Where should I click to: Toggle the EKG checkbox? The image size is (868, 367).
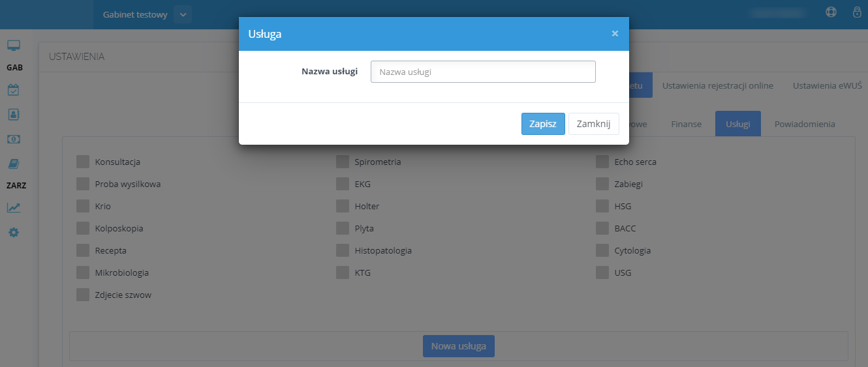coord(343,184)
